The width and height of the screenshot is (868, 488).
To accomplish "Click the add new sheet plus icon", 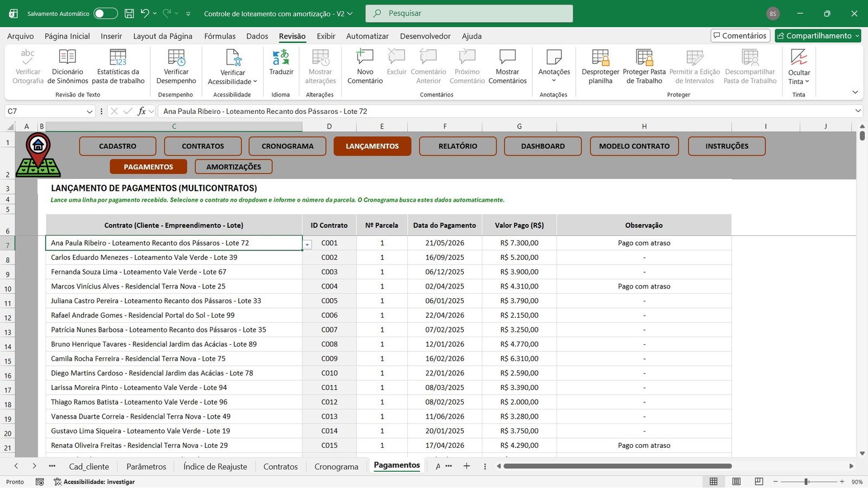I will pyautogui.click(x=467, y=466).
